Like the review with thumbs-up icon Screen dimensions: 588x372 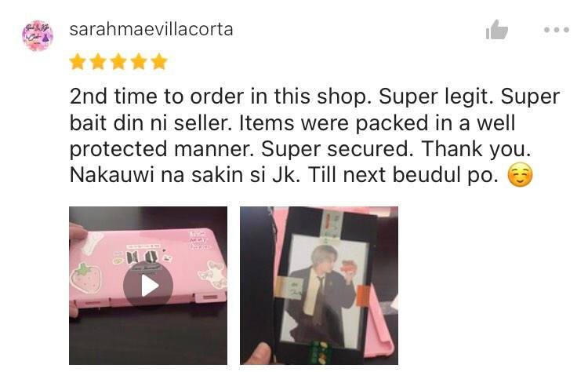click(497, 30)
